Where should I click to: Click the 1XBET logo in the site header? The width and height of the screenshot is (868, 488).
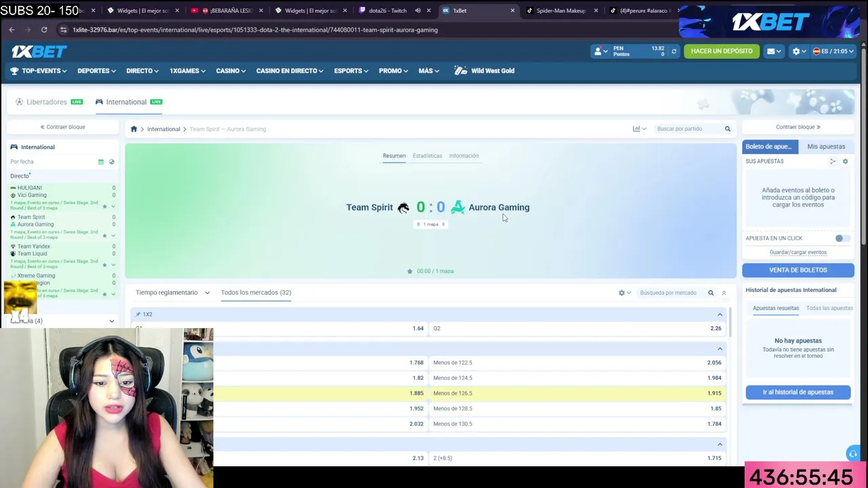[x=39, y=52]
